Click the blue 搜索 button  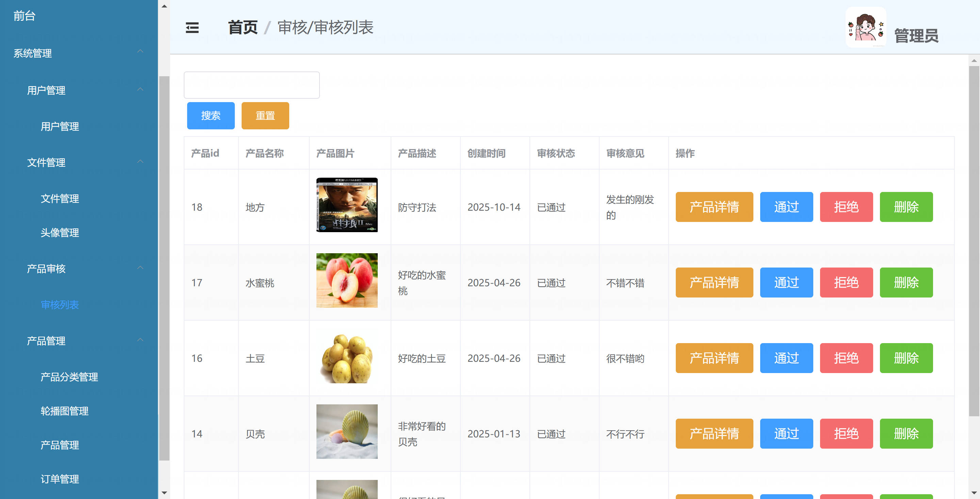point(211,116)
